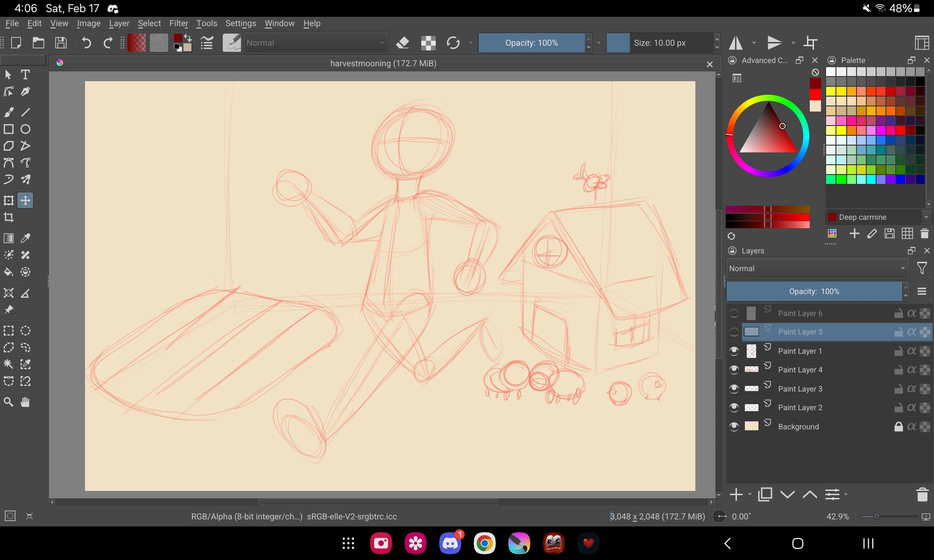Hide the Background layer
This screenshot has height=560, width=934.
tap(734, 427)
